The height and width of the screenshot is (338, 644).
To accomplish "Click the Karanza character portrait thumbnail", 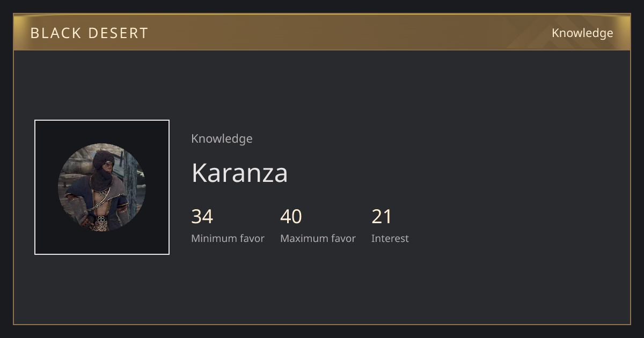I will click(x=102, y=187).
